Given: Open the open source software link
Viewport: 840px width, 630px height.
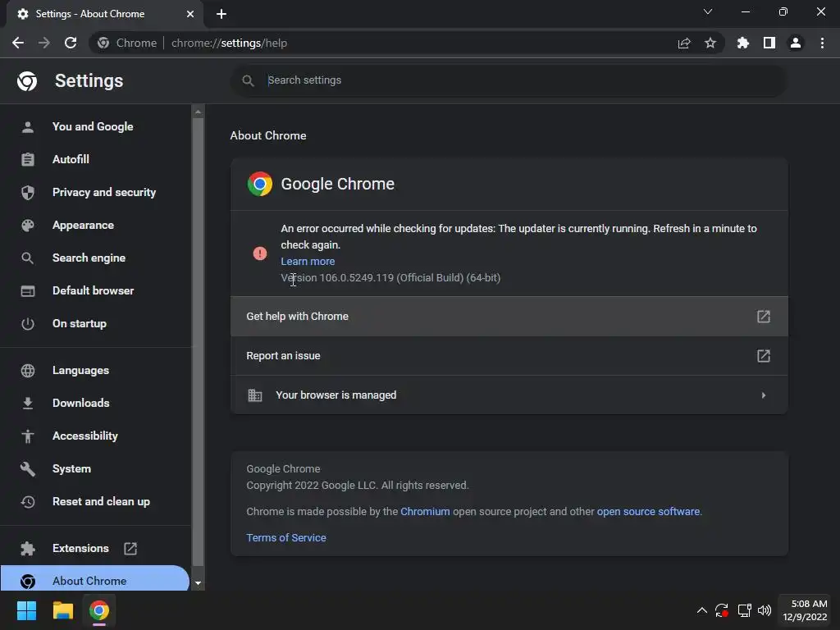Looking at the screenshot, I should point(648,512).
